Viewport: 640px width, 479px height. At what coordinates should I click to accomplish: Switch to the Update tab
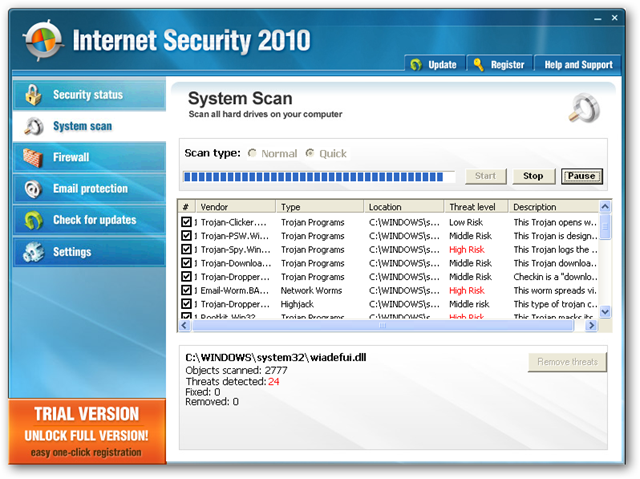(435, 64)
